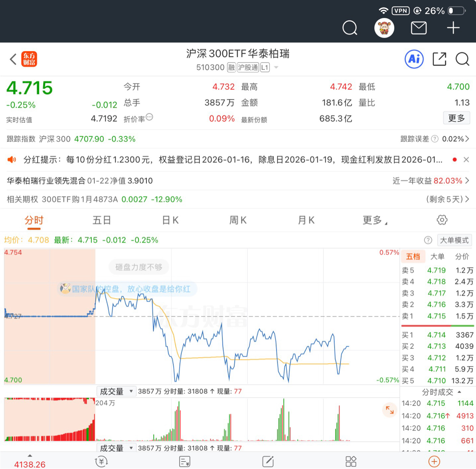The image size is (476, 469).
Task: Tap the 更多 button under 量比
Action: pyautogui.click(x=456, y=118)
